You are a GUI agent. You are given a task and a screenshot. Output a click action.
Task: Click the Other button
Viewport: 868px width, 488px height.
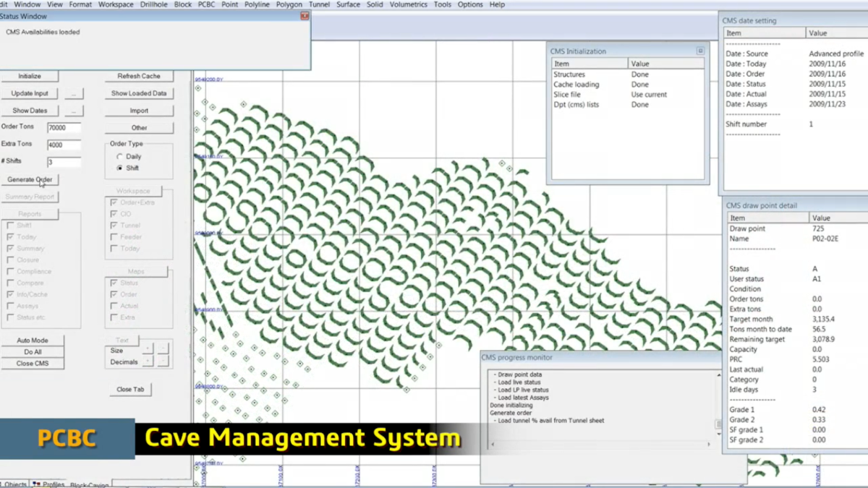(139, 128)
